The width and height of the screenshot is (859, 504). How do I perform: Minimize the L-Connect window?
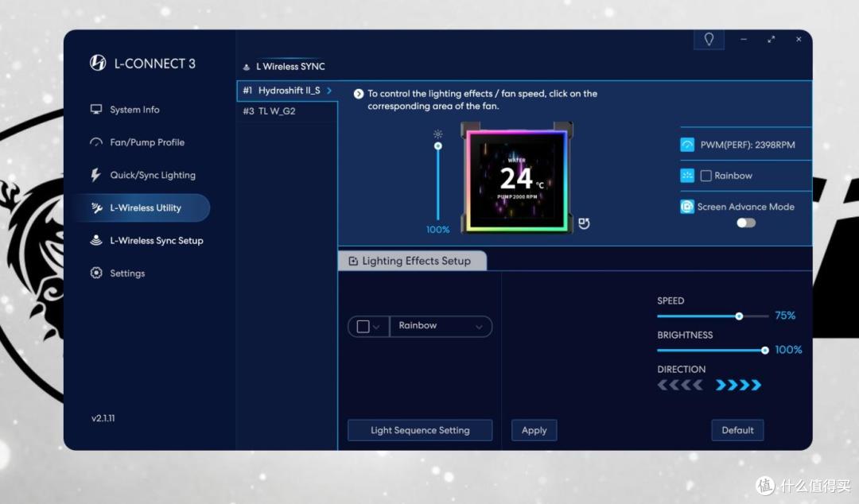pyautogui.click(x=744, y=40)
